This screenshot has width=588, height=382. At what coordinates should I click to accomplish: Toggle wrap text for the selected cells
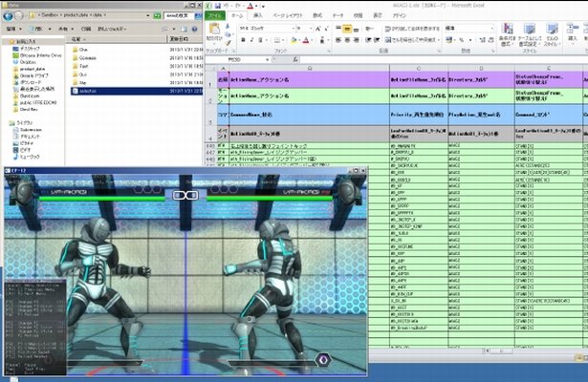(411, 30)
